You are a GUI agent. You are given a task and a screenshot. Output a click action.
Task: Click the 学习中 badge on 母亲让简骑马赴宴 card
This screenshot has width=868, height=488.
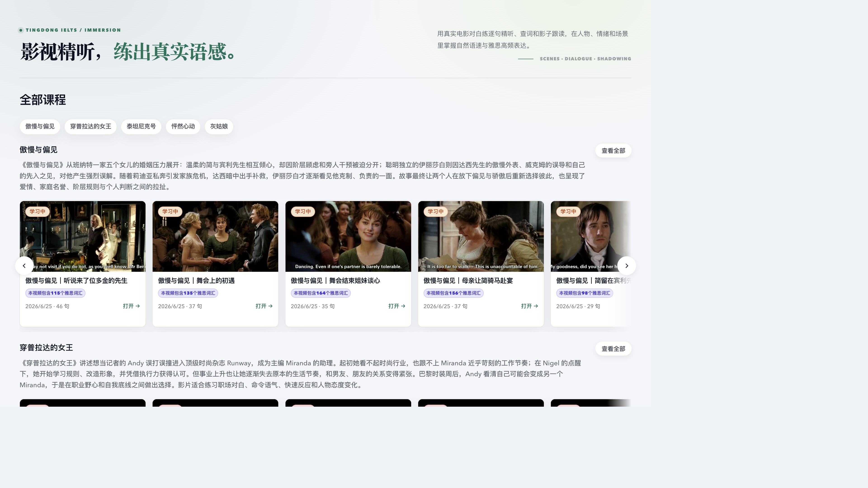coord(436,211)
